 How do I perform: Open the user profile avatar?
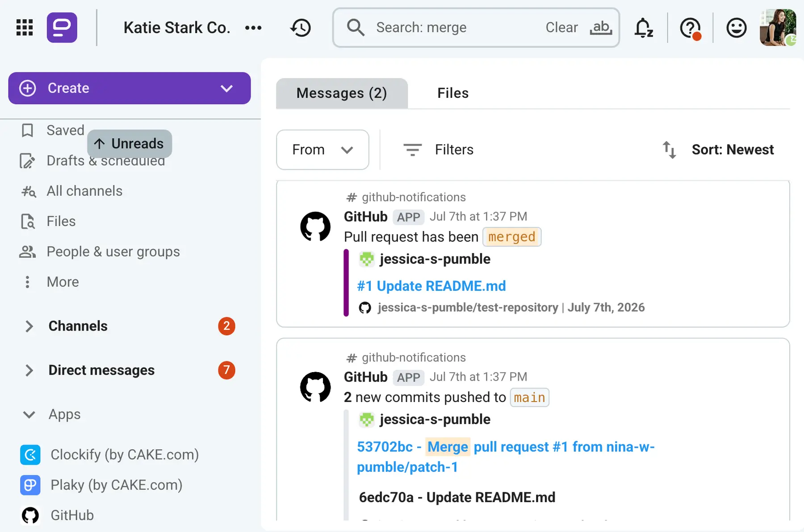[x=778, y=28]
